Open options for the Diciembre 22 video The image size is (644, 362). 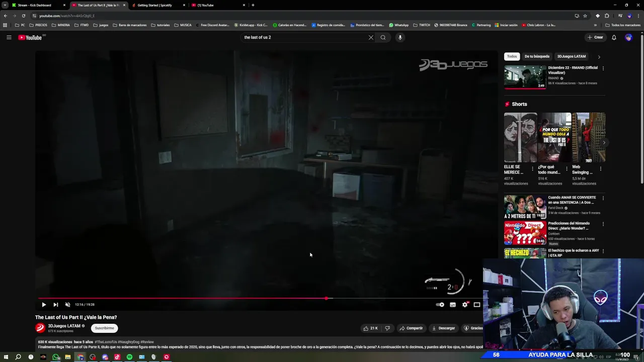point(603,68)
